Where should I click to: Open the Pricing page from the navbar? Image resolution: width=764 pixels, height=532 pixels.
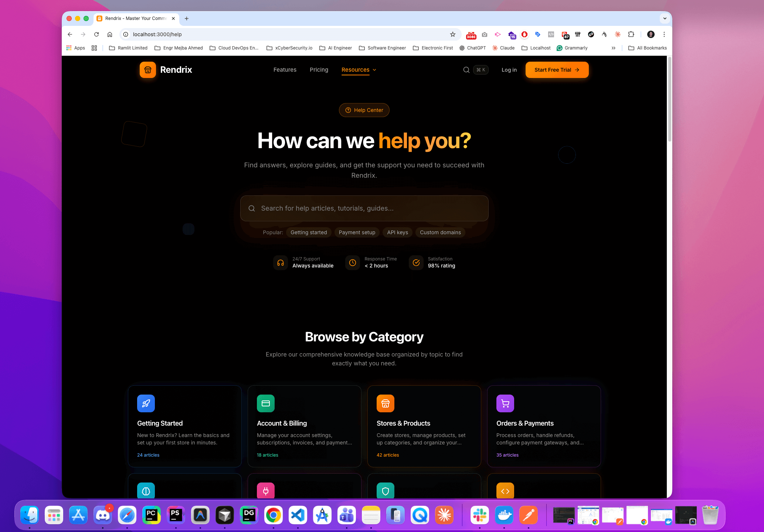[x=319, y=70]
